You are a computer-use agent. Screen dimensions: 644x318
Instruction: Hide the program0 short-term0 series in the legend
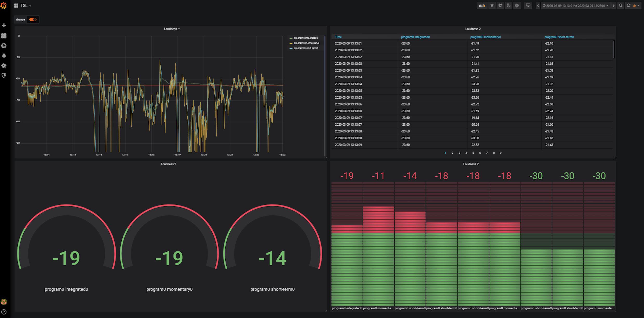pyautogui.click(x=305, y=48)
